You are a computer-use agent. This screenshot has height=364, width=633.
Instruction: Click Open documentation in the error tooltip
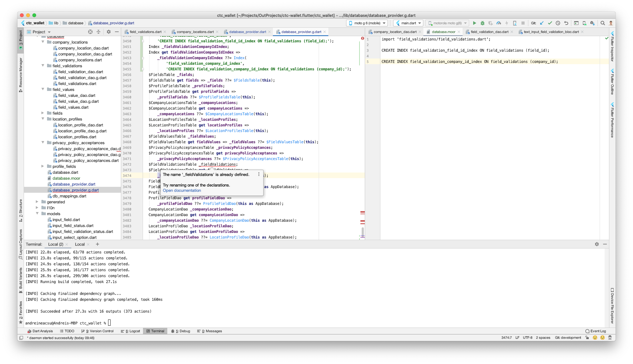pyautogui.click(x=182, y=190)
